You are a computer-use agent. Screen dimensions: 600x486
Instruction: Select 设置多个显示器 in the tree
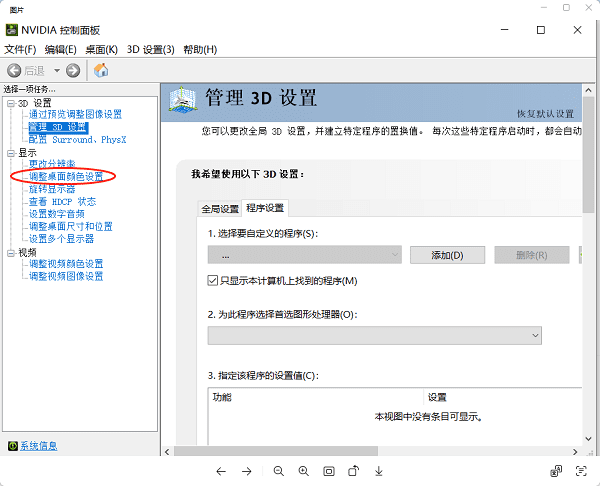click(x=61, y=239)
